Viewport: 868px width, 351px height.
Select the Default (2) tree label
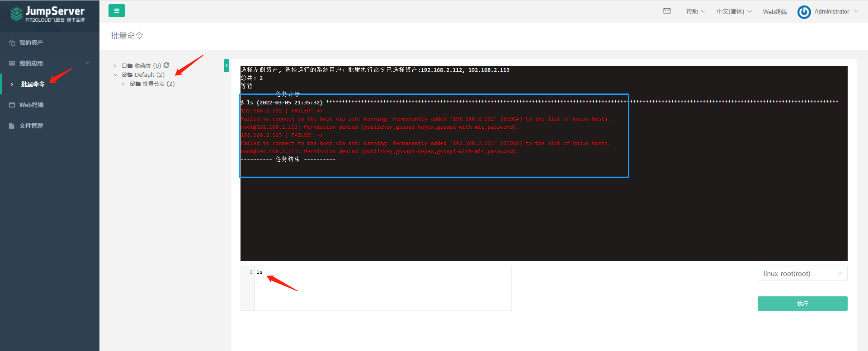(150, 75)
